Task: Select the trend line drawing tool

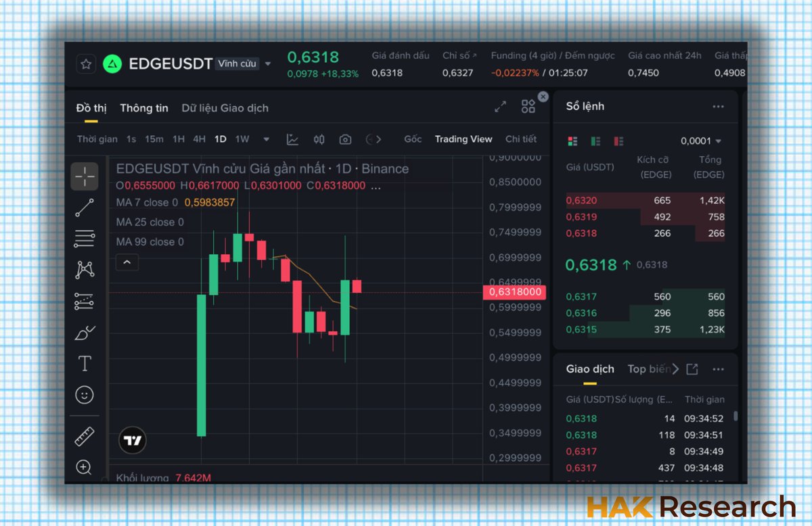Action: [85, 208]
